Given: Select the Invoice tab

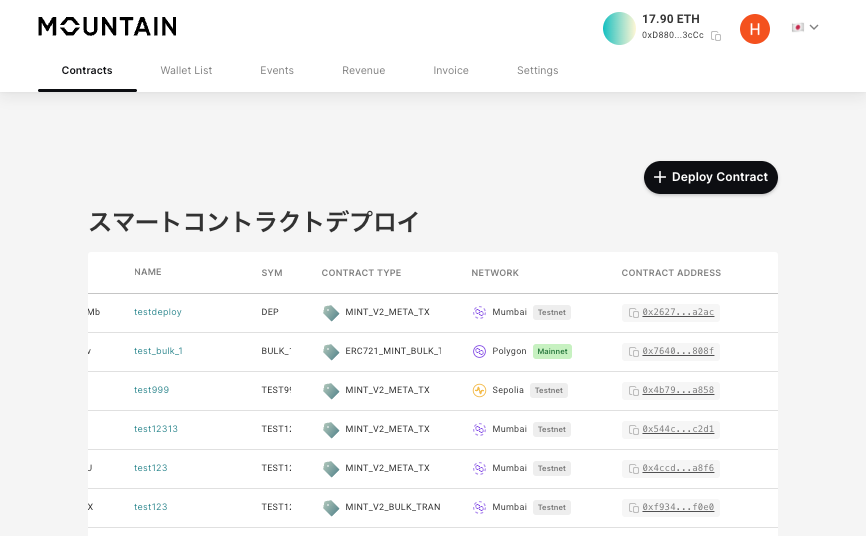Looking at the screenshot, I should (451, 71).
